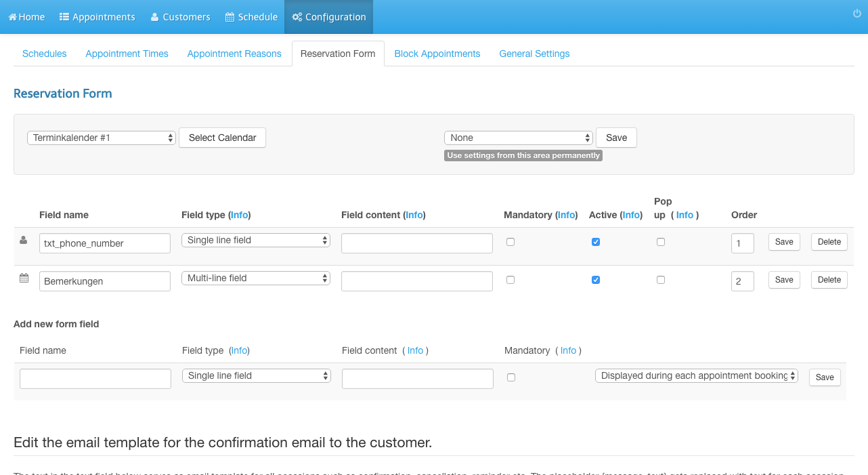Switch to the Block Appointments tab

(437, 54)
